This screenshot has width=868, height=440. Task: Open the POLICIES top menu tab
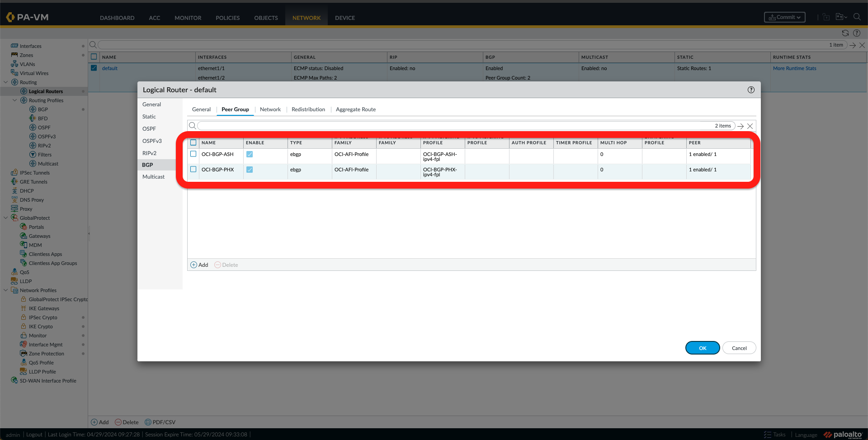click(227, 18)
